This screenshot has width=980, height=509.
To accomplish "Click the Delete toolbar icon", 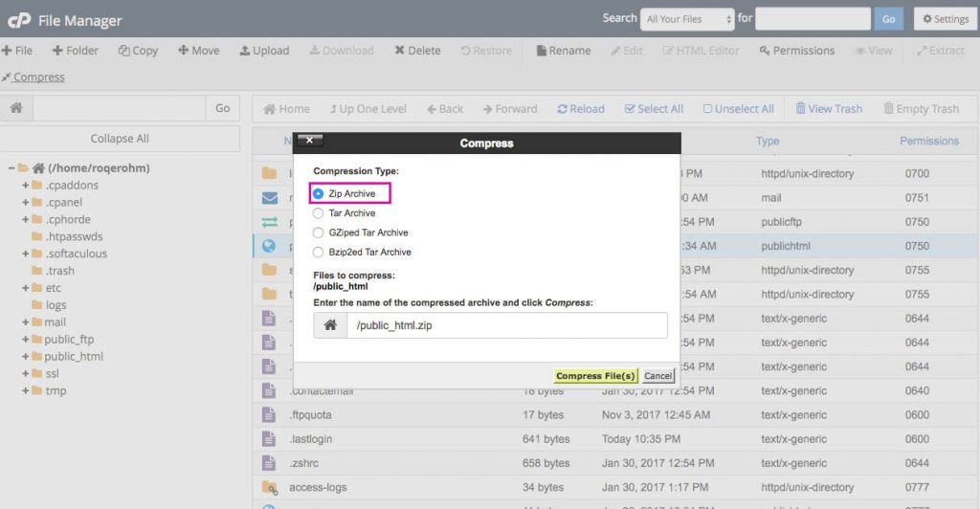I will click(x=400, y=51).
